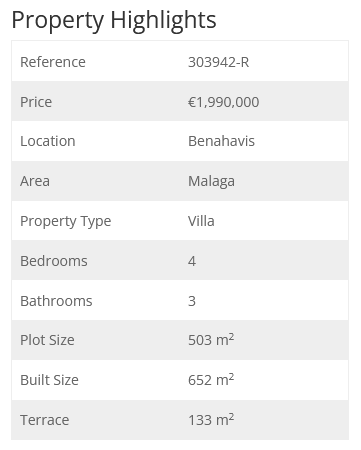361x450 pixels.
Task: Click the Bedrooms label
Action: point(54,261)
